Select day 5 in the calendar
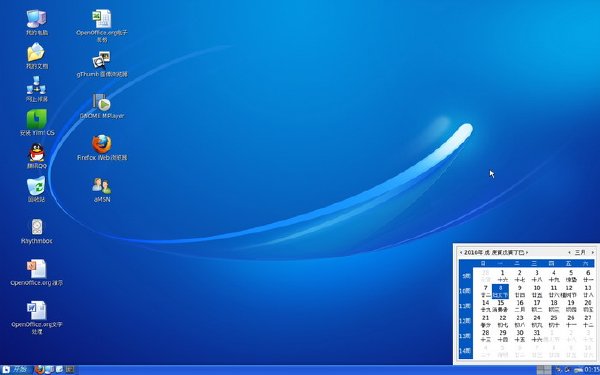The width and height of the screenshot is (600, 375). coord(571,276)
